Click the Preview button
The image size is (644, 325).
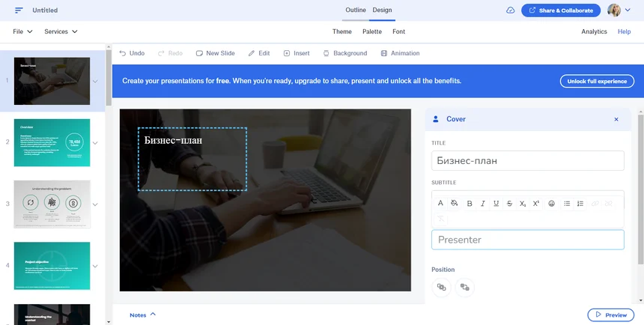pos(611,315)
